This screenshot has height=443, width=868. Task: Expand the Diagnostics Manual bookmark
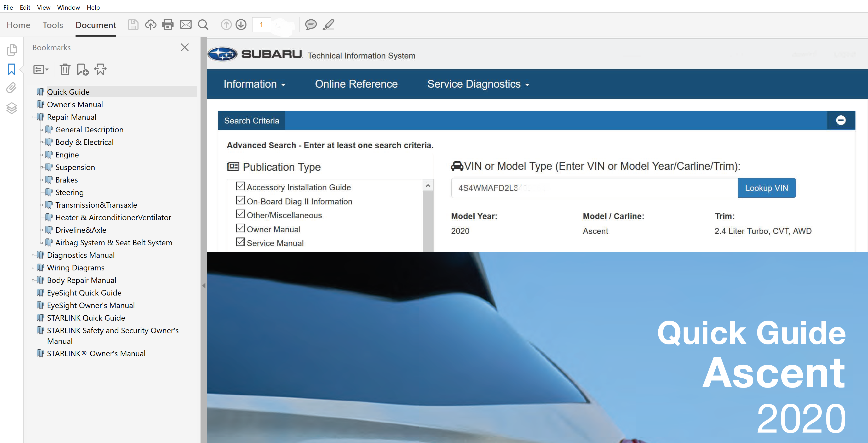(x=33, y=255)
